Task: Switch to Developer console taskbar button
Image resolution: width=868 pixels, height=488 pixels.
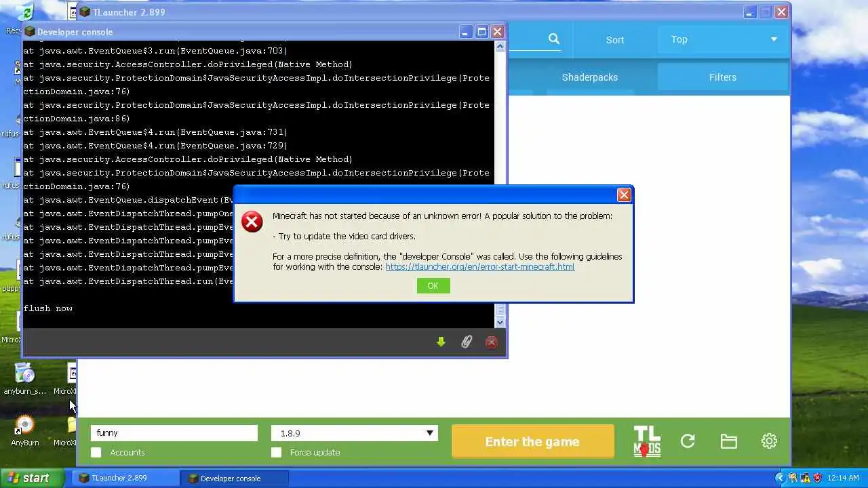Action: tap(235, 478)
